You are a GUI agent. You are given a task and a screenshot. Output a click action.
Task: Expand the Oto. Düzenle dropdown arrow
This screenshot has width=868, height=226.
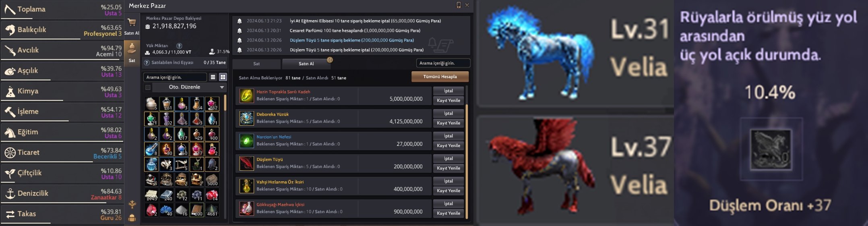click(x=222, y=87)
